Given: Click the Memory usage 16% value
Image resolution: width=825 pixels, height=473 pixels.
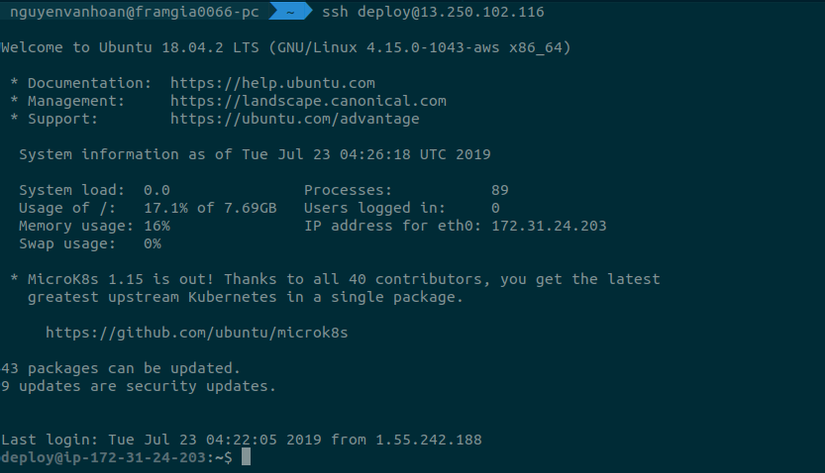Looking at the screenshot, I should [x=157, y=226].
